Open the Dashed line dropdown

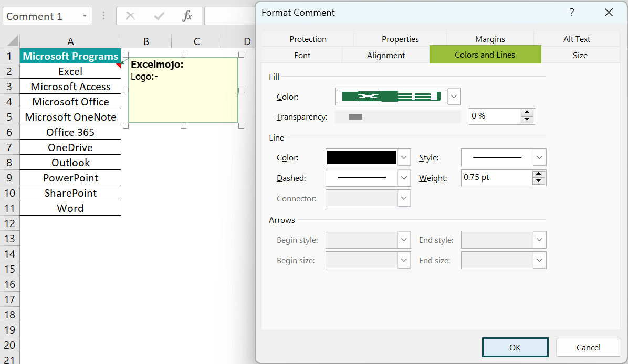point(404,178)
